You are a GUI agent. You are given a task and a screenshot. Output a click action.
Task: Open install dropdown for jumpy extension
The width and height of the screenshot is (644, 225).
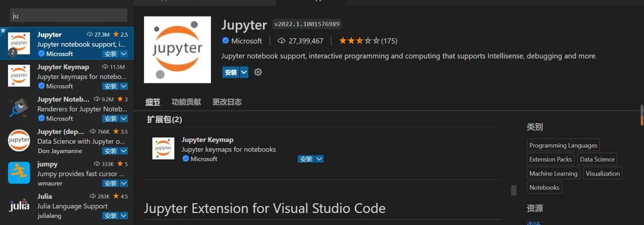point(124,183)
